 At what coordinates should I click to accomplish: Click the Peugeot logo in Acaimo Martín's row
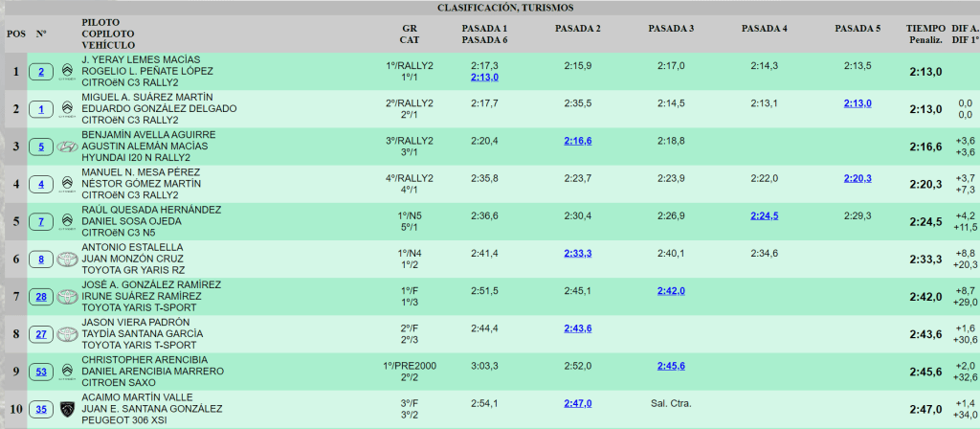click(67, 409)
